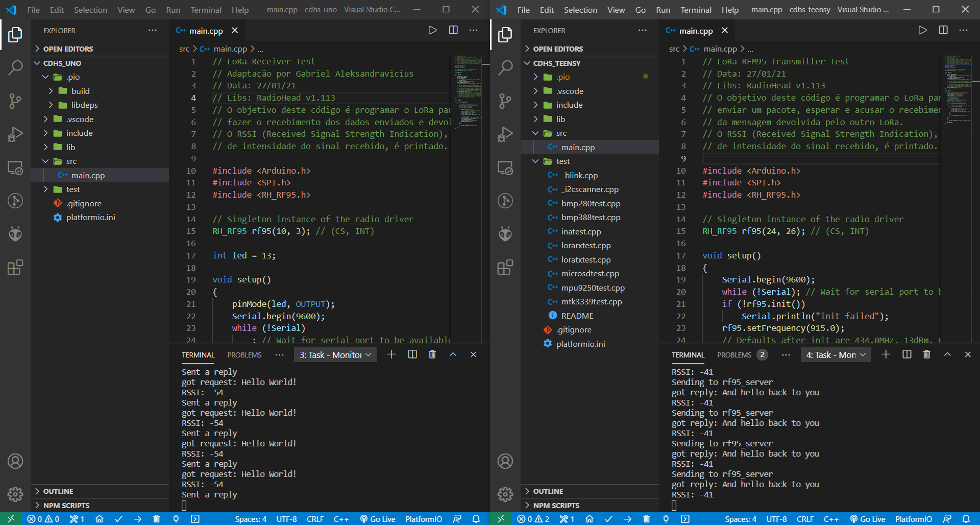
Task: Open Explorer icon in right cdhs_teensy window
Action: tap(505, 34)
